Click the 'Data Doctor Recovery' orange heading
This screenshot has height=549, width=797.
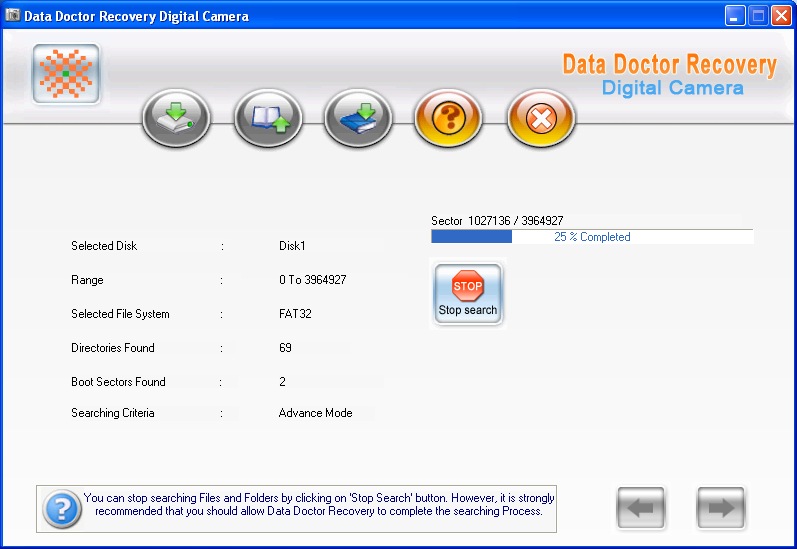click(669, 65)
